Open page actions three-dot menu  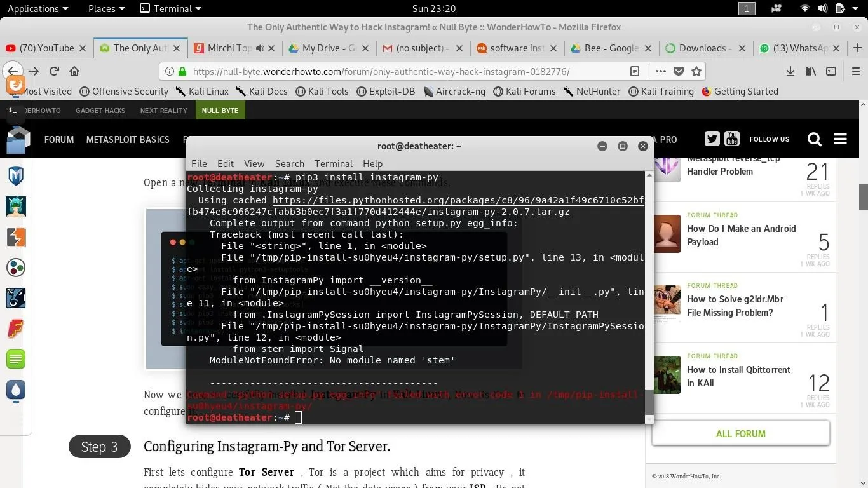(661, 71)
